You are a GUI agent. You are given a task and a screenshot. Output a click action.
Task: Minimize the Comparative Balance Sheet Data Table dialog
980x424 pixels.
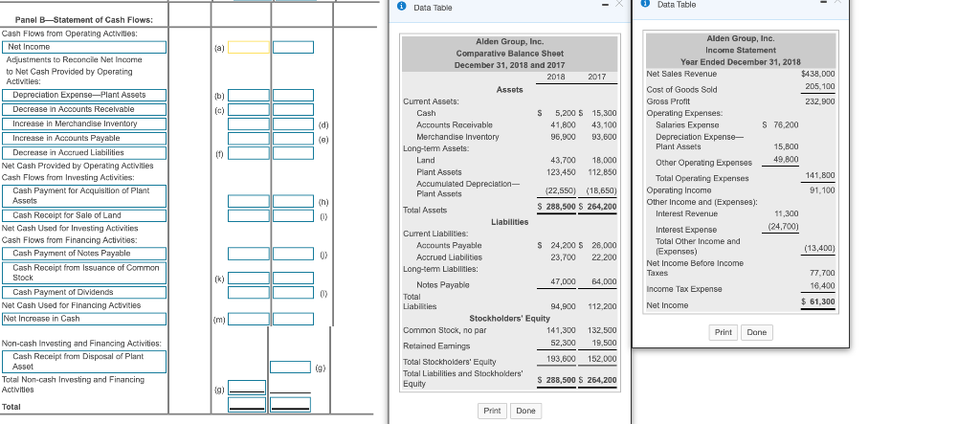click(x=606, y=7)
